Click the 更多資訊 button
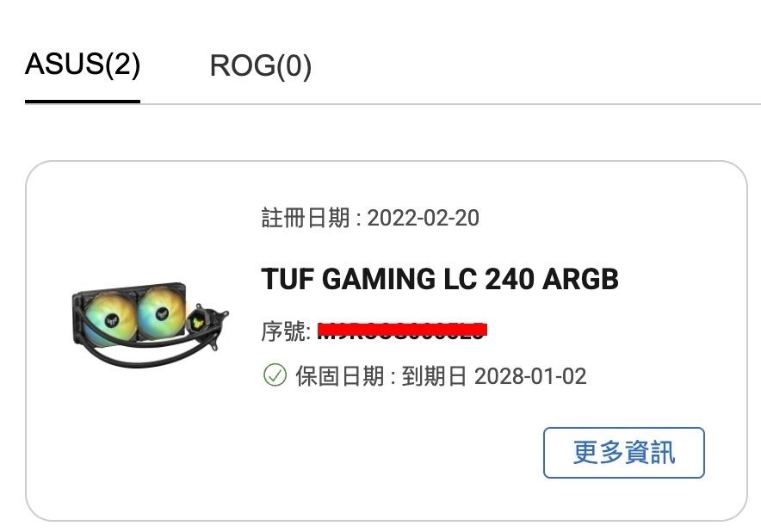Image resolution: width=761 pixels, height=532 pixels. point(623,453)
